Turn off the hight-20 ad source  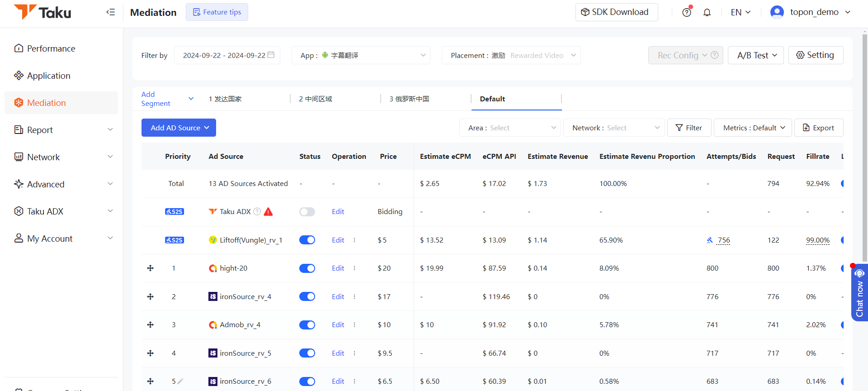[x=307, y=268]
